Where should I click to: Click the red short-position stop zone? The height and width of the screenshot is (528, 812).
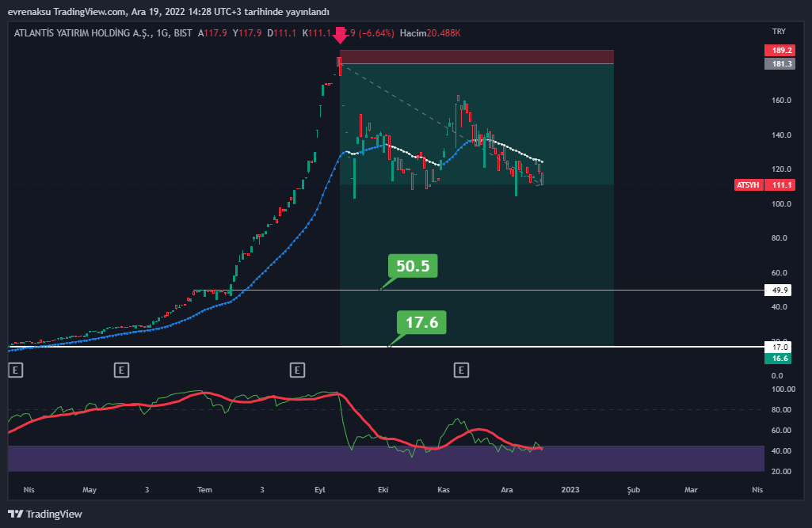(477, 57)
